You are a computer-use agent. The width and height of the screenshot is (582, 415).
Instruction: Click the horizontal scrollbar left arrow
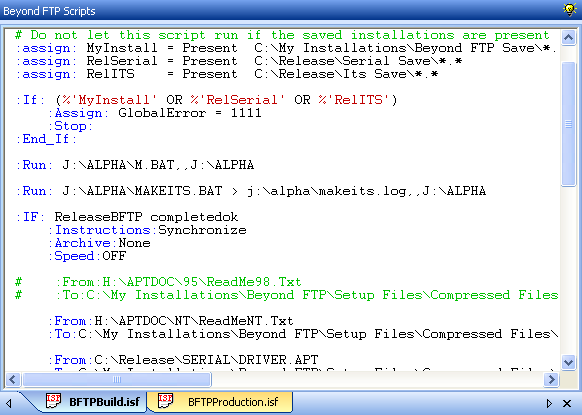tap(12, 379)
